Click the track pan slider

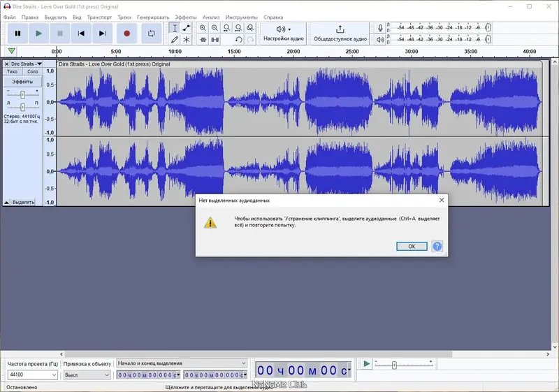pyautogui.click(x=23, y=107)
